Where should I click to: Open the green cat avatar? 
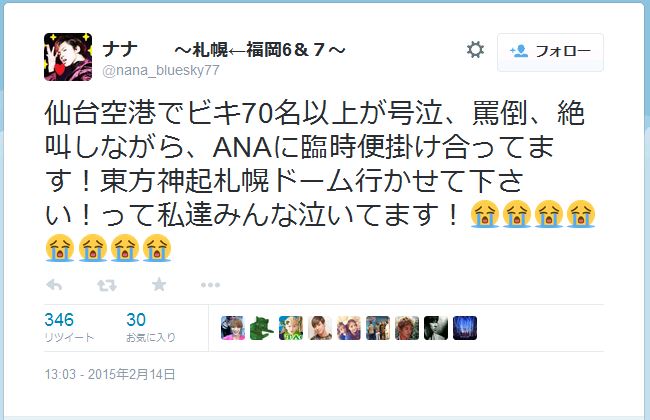tap(262, 328)
